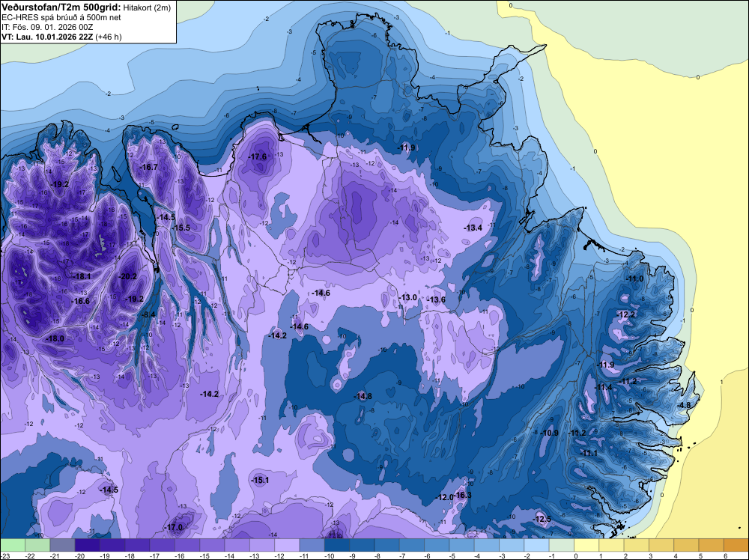The width and height of the screenshot is (749, 560).
Task: Click the -17.6 temperature value
Action: point(258,156)
